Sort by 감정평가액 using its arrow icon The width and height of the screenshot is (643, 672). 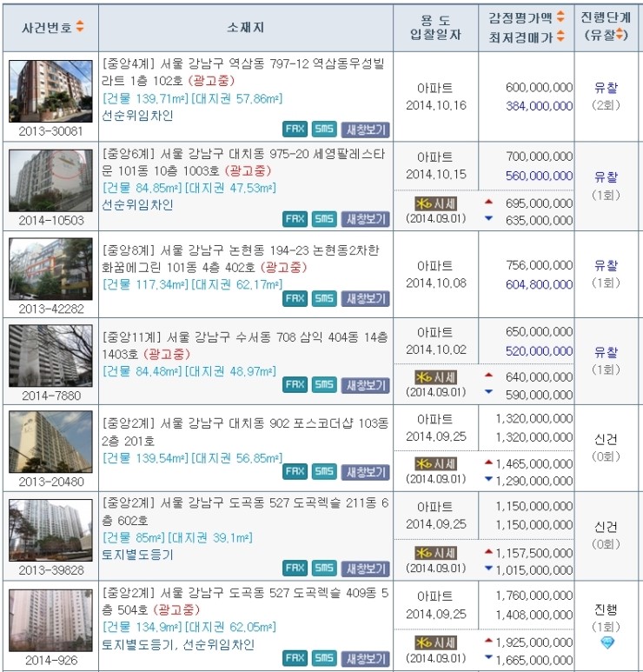click(560, 17)
